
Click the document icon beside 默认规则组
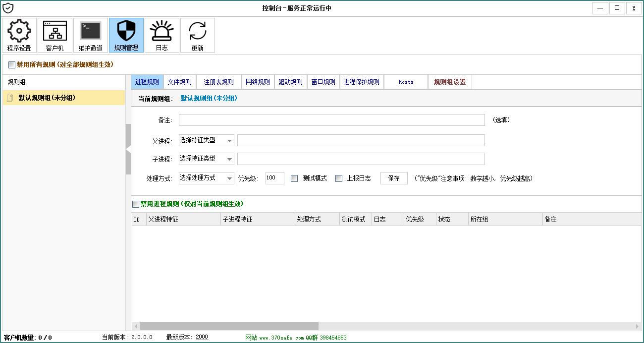point(9,98)
